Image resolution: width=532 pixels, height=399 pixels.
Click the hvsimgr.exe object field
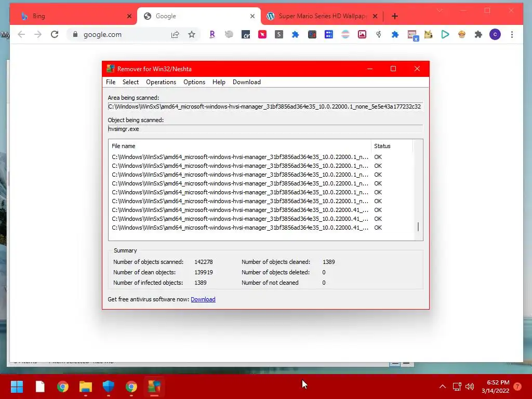[x=265, y=129]
